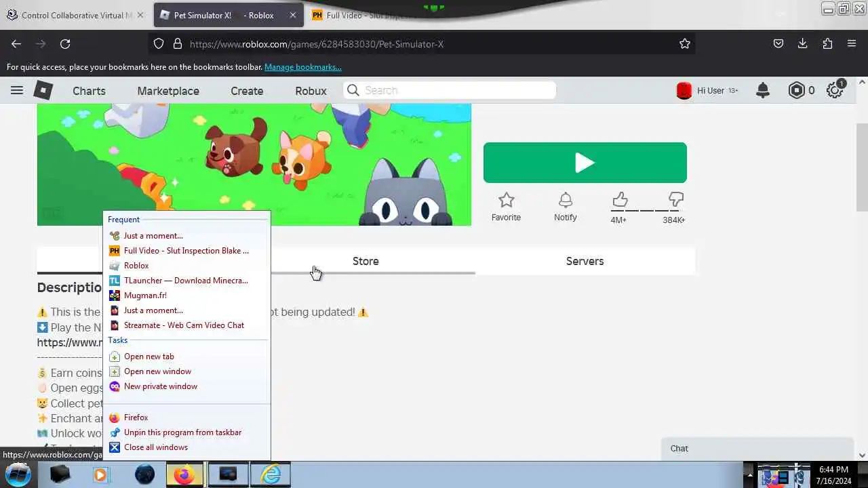Open the Marketplace link
868x488 pixels.
[168, 91]
